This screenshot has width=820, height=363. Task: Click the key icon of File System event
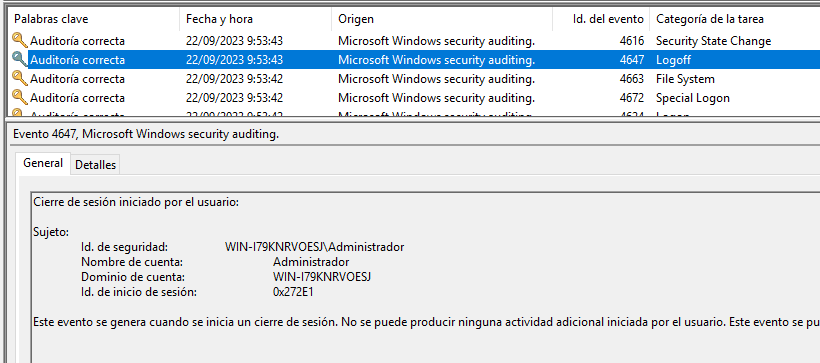(20, 78)
